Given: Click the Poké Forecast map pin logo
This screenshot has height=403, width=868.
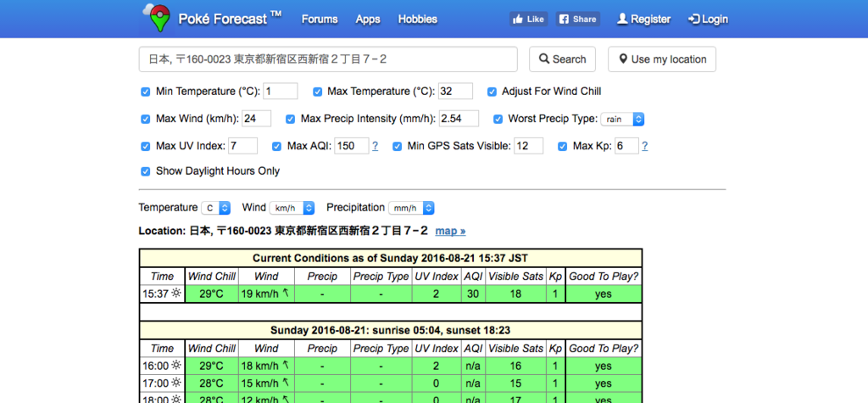Looking at the screenshot, I should point(157,18).
